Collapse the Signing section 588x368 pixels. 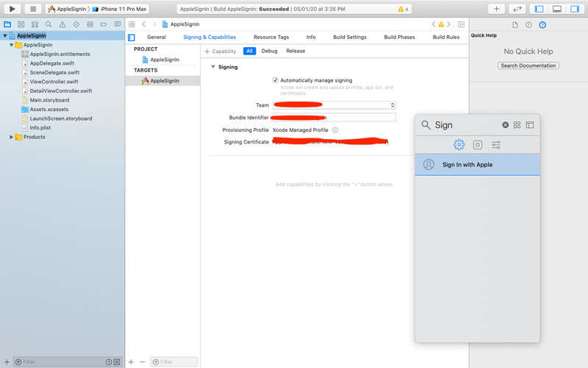click(213, 67)
